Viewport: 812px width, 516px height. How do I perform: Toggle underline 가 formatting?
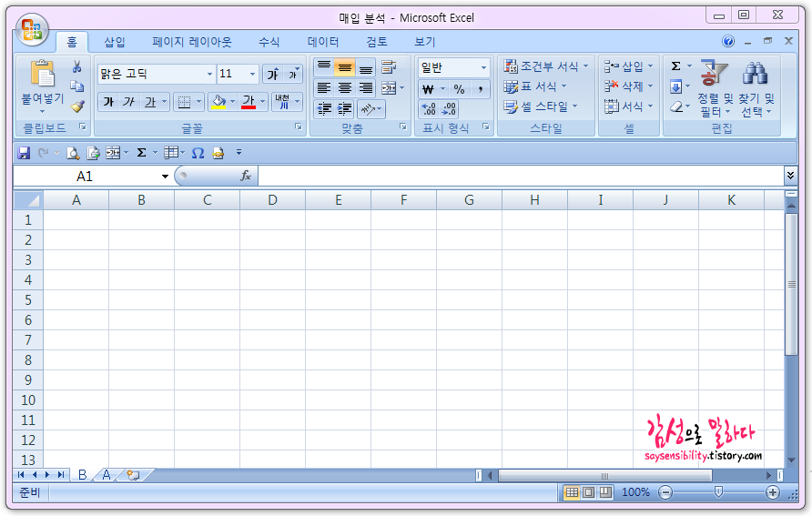click(x=149, y=102)
